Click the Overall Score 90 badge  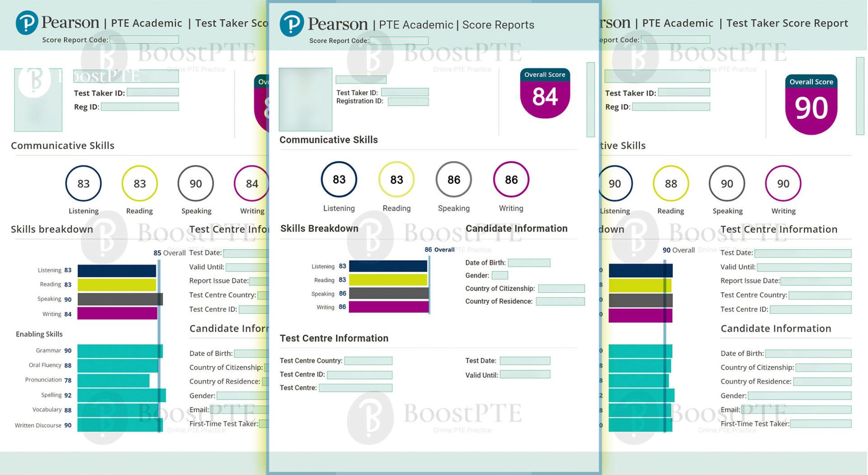pos(811,104)
